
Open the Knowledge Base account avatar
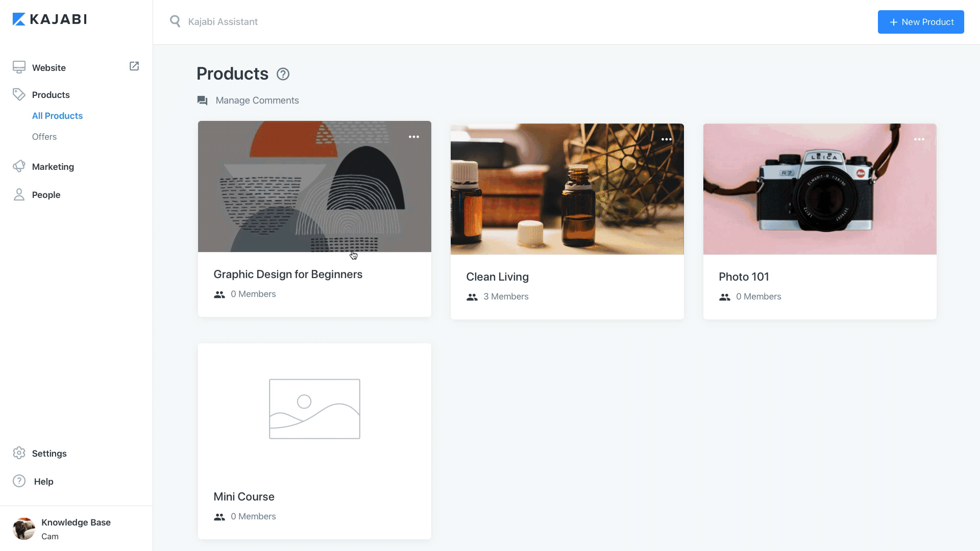(x=24, y=529)
